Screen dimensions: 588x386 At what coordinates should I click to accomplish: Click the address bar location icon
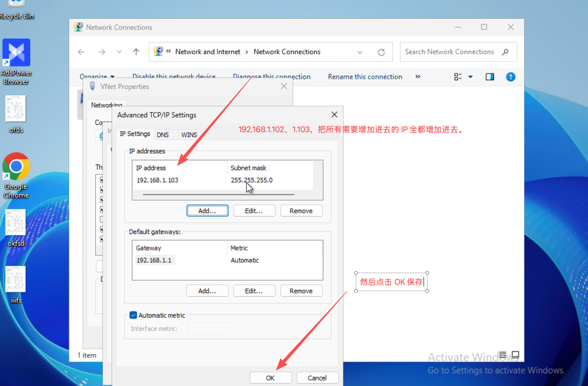click(x=158, y=51)
